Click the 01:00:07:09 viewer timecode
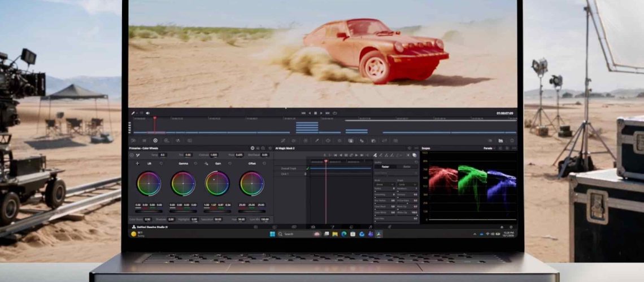Screen dimensions: 644x282 (x=505, y=113)
